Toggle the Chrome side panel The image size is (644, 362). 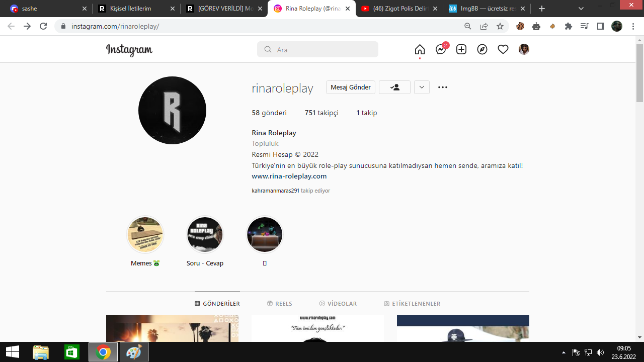(x=601, y=26)
